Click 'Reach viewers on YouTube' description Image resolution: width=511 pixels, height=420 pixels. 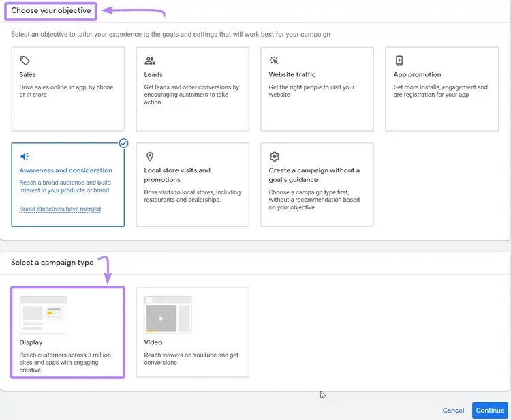pyautogui.click(x=191, y=359)
